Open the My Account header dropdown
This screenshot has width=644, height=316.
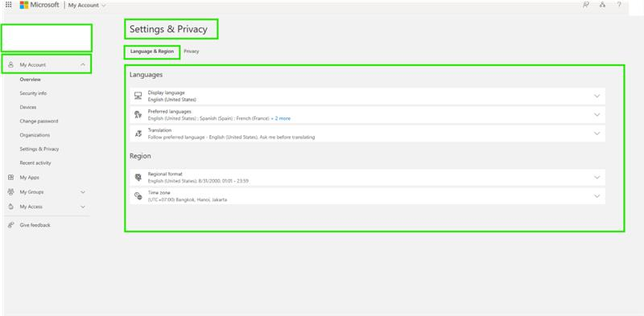(x=87, y=6)
